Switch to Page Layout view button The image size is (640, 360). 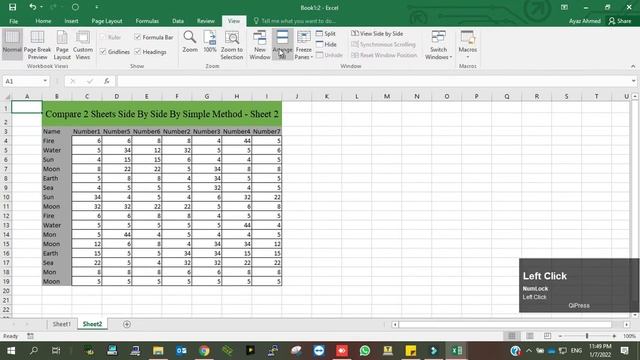pyautogui.click(x=62, y=44)
